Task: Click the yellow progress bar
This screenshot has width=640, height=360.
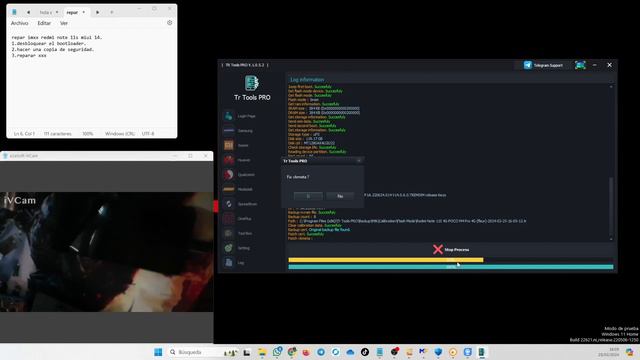Action: (x=385, y=260)
